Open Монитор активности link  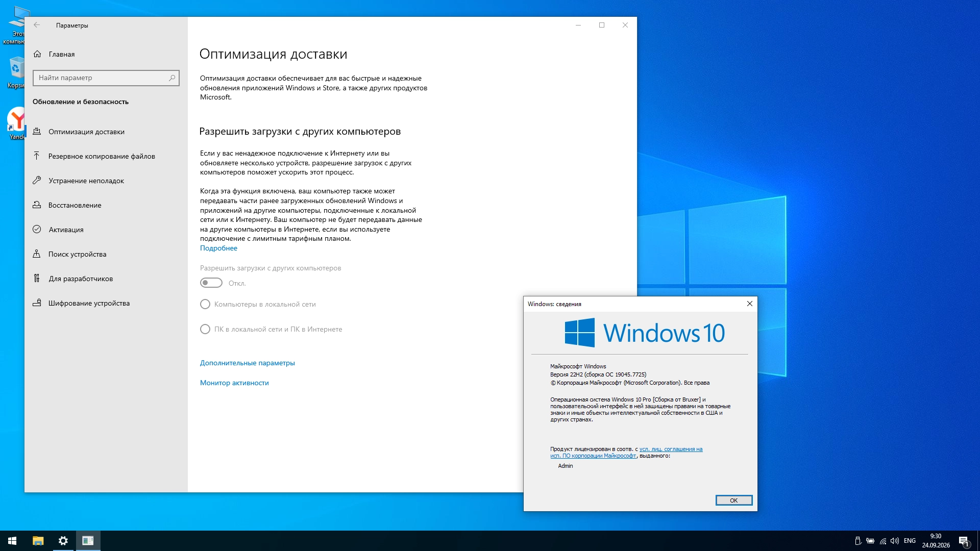pyautogui.click(x=234, y=383)
